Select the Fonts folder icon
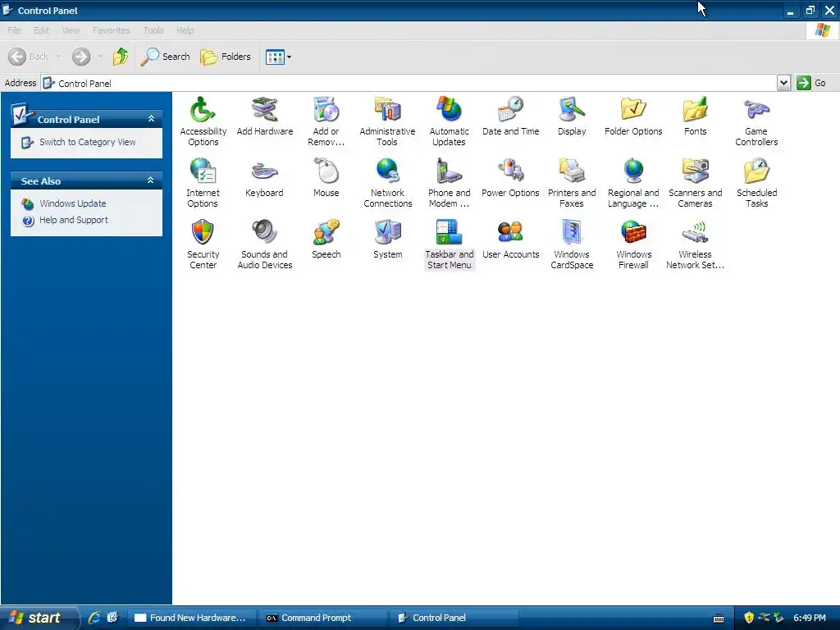The image size is (840, 630). (695, 116)
